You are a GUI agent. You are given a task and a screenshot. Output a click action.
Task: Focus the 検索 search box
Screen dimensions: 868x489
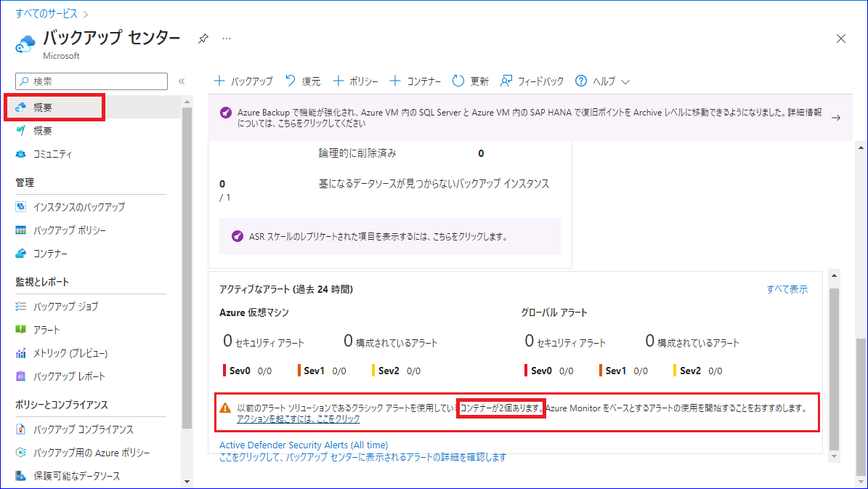[x=92, y=81]
